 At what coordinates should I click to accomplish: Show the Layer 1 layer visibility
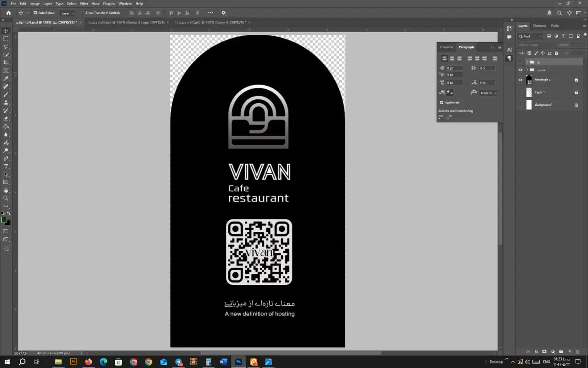click(x=520, y=92)
